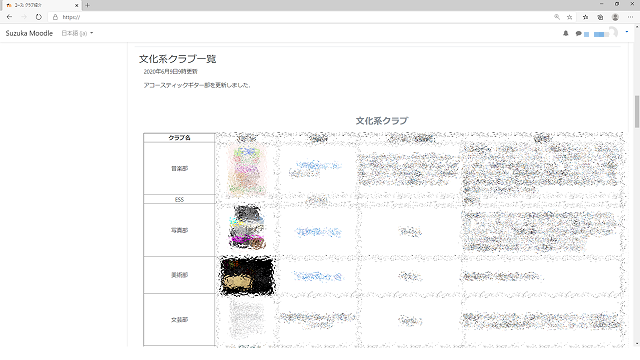
Task: Close the current browser tab
Action: [x=76, y=5]
